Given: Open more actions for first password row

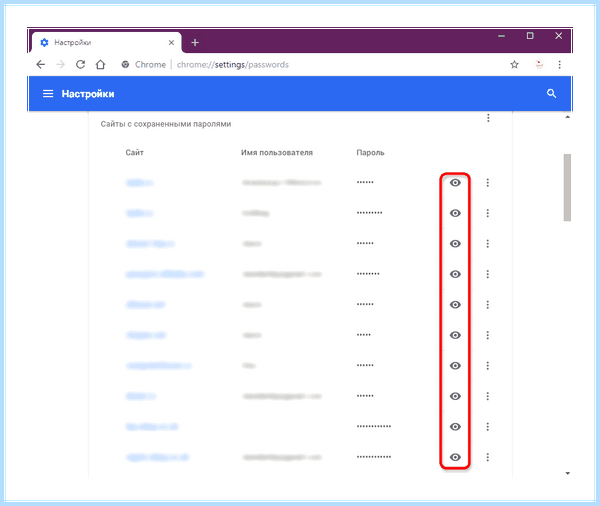Looking at the screenshot, I should tap(488, 183).
